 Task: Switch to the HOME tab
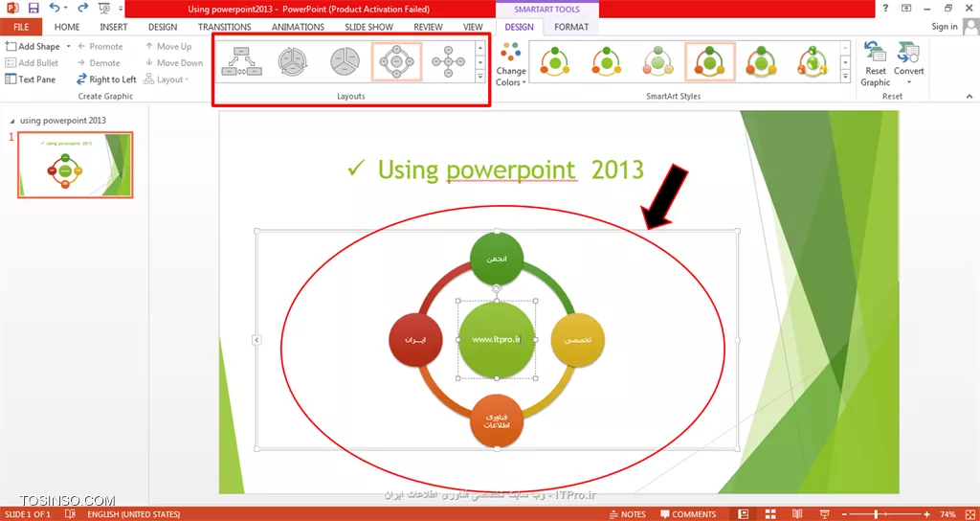pyautogui.click(x=67, y=27)
